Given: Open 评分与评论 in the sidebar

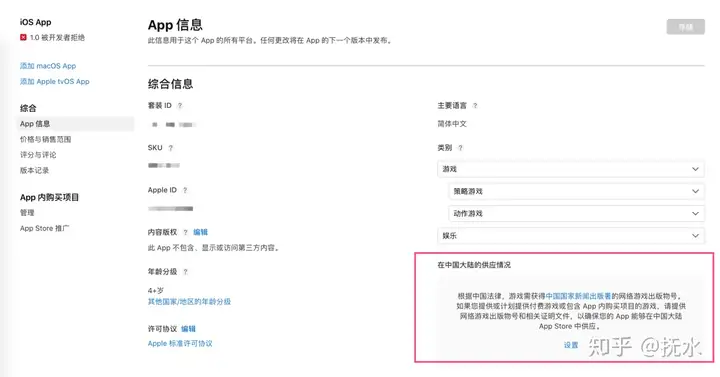Looking at the screenshot, I should click(x=38, y=155).
